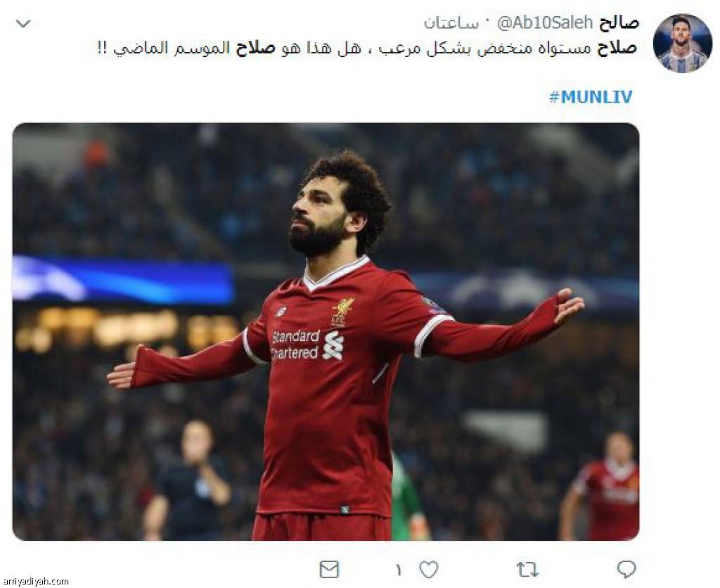Click the blue Champions League banner in photo
The height and width of the screenshot is (588, 720).
[x=123, y=280]
